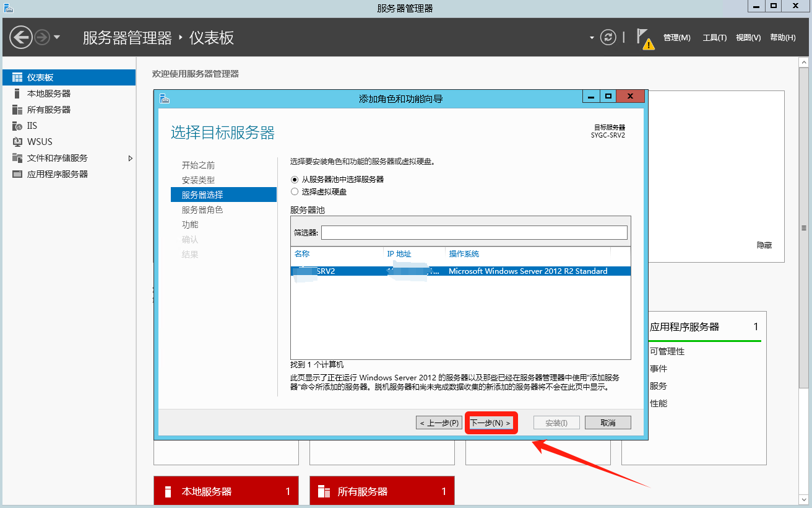Open the notifications flag with warning
Viewport: 812px width, 508px height.
[644, 38]
